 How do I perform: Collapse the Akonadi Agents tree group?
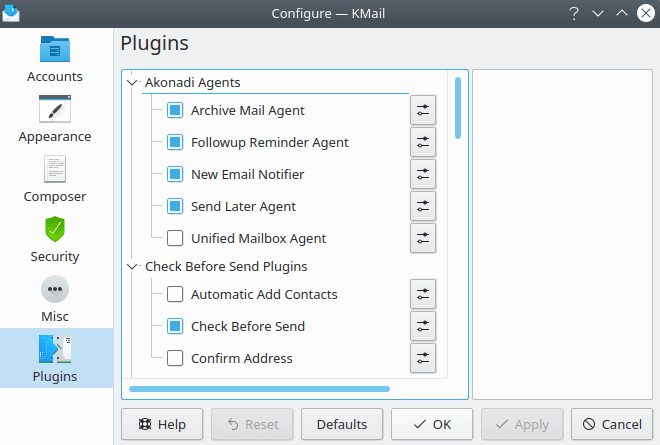point(133,83)
